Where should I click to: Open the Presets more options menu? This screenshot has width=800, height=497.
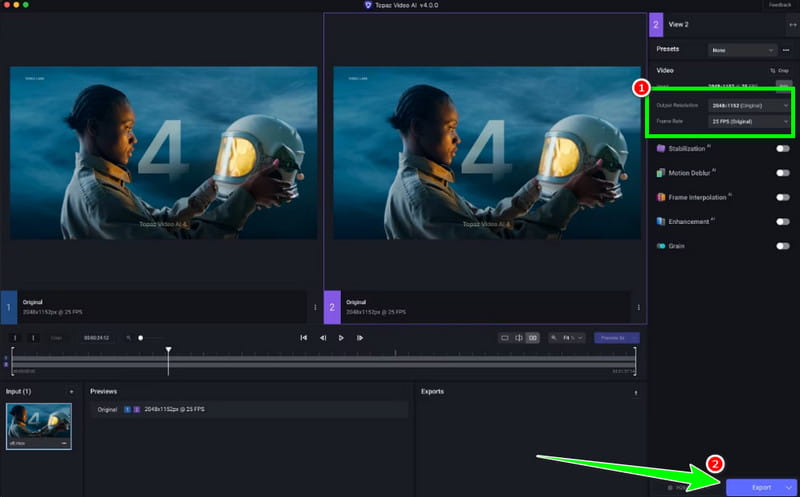coord(786,50)
